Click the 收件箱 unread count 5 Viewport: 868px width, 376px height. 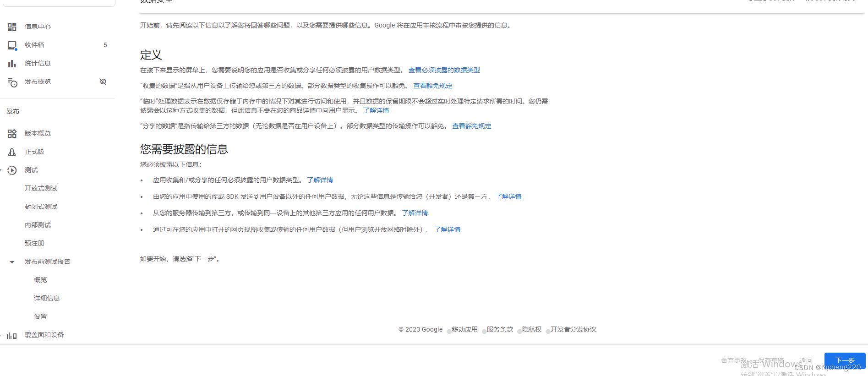[105, 45]
